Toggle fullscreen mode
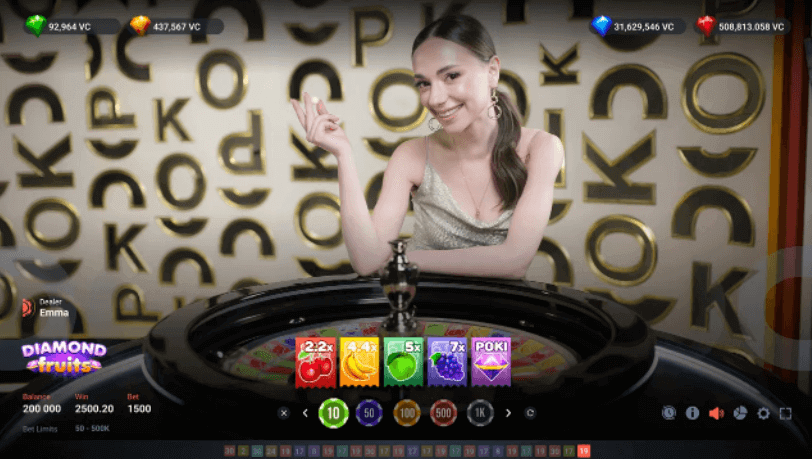This screenshot has width=812, height=459. tap(786, 413)
